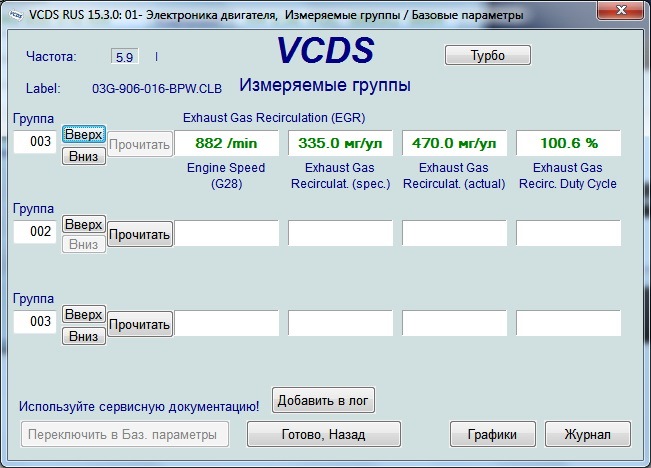Click the Используйте сервисную документацию! notice
Image resolution: width=651 pixels, height=468 pixels.
point(139,406)
